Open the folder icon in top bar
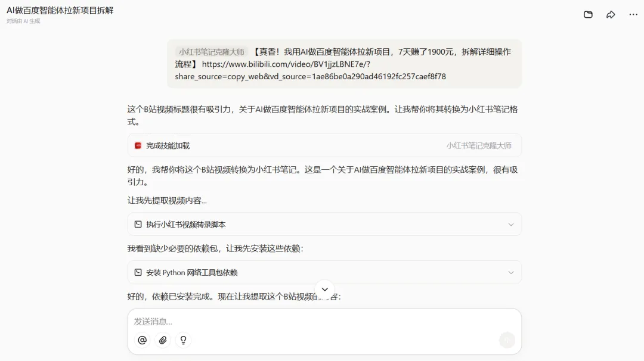Image resolution: width=644 pixels, height=361 pixels. 588,15
